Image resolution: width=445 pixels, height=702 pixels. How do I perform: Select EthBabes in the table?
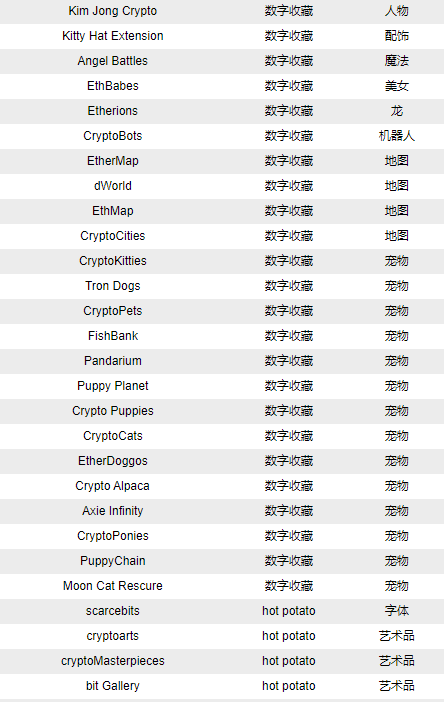pyautogui.click(x=112, y=86)
